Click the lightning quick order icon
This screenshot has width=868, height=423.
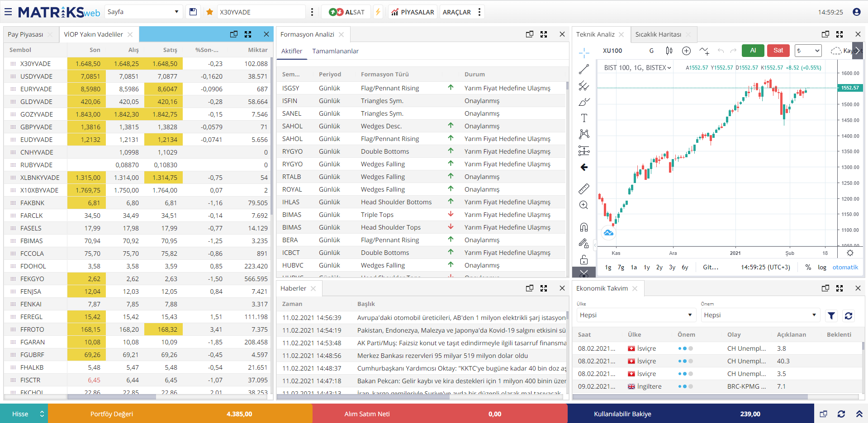point(378,12)
